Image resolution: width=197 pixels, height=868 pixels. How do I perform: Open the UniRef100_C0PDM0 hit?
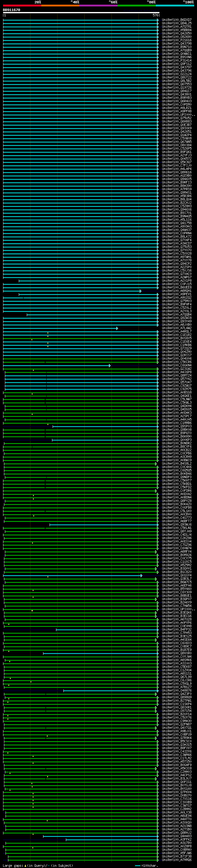coord(177,105)
